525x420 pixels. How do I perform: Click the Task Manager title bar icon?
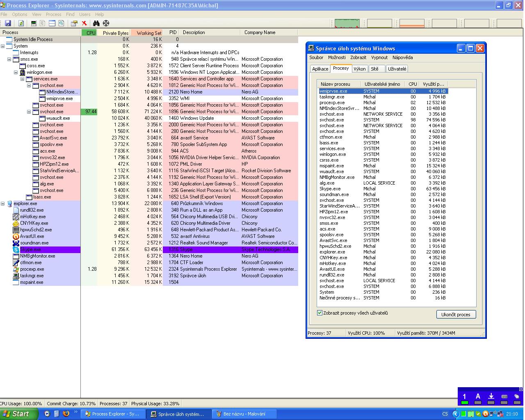[311, 48]
